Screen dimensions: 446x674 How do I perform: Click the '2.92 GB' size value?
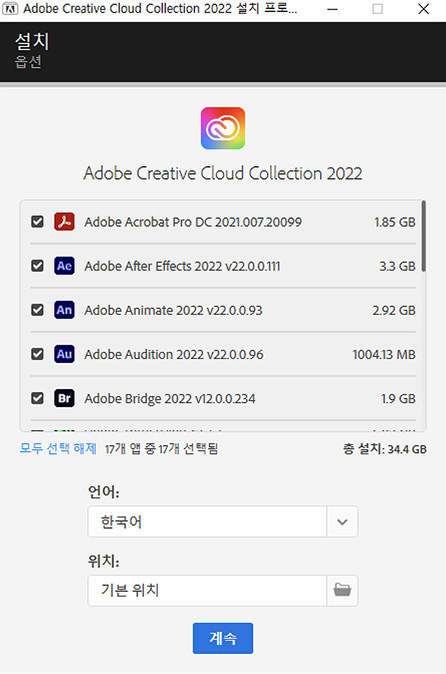click(x=394, y=310)
